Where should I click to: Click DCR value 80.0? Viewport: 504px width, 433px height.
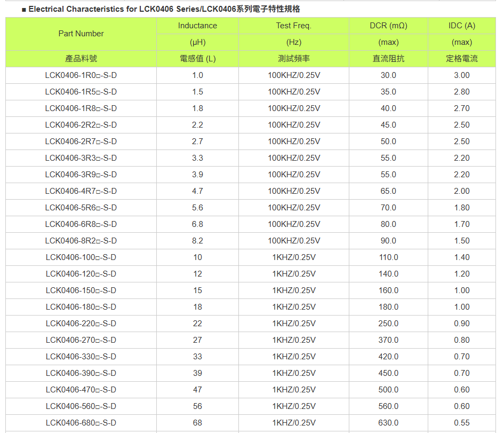point(389,224)
